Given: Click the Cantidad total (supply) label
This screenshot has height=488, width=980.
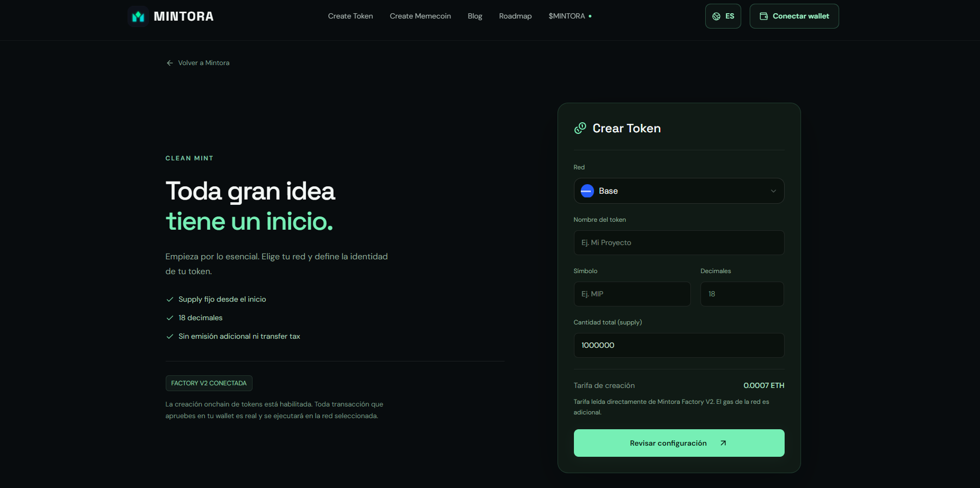Looking at the screenshot, I should (x=608, y=322).
